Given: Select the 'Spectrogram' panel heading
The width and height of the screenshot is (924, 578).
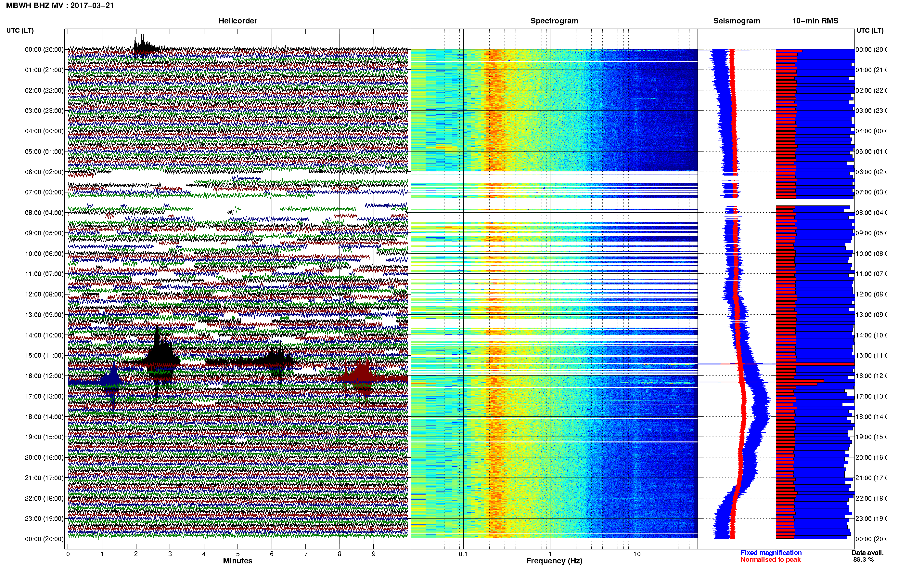Looking at the screenshot, I should click(554, 21).
